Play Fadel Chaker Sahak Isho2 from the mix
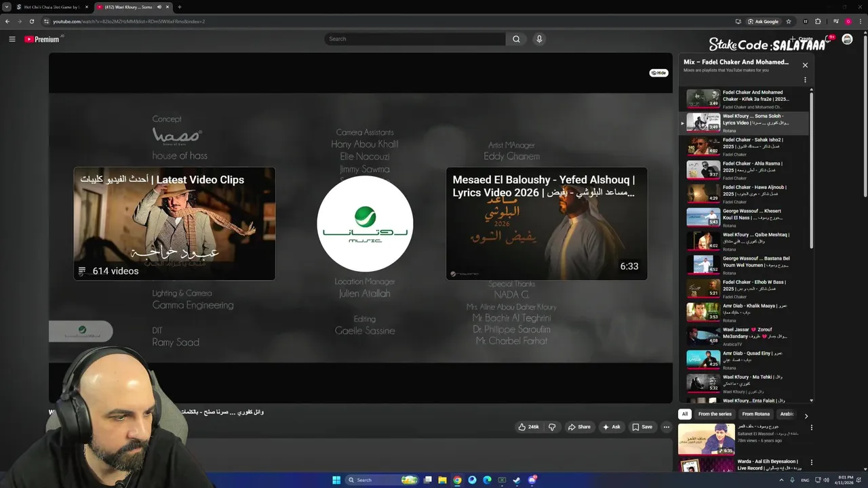This screenshot has height=488, width=868. pos(745,146)
